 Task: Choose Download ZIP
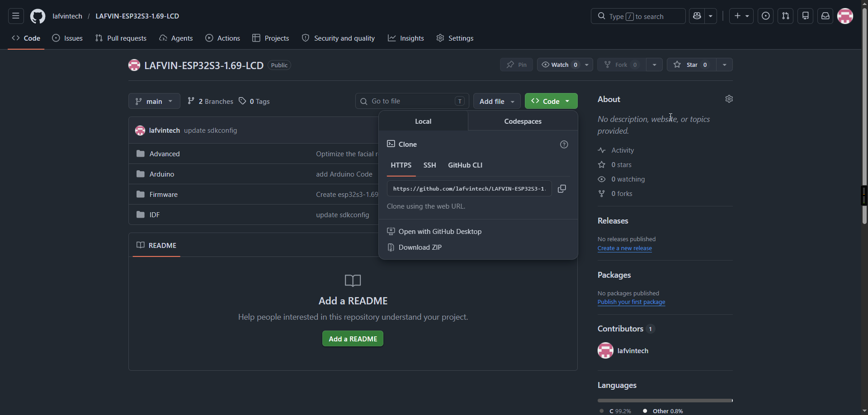pos(414,247)
